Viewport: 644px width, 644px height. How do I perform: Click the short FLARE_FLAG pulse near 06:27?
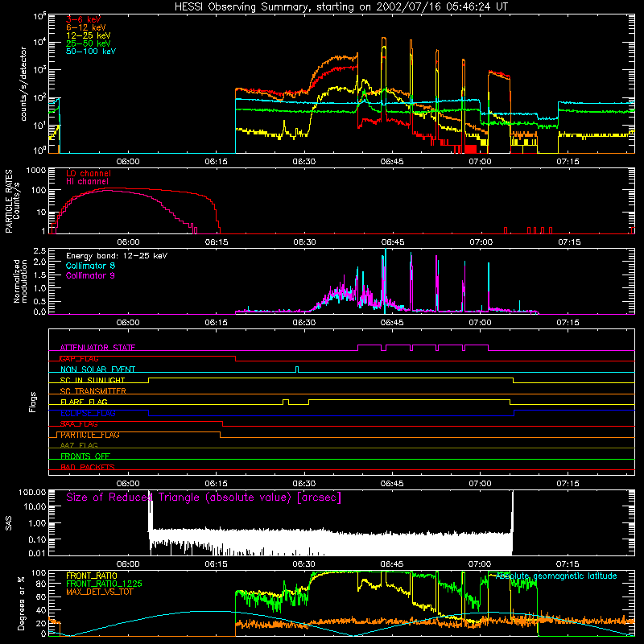[286, 402]
